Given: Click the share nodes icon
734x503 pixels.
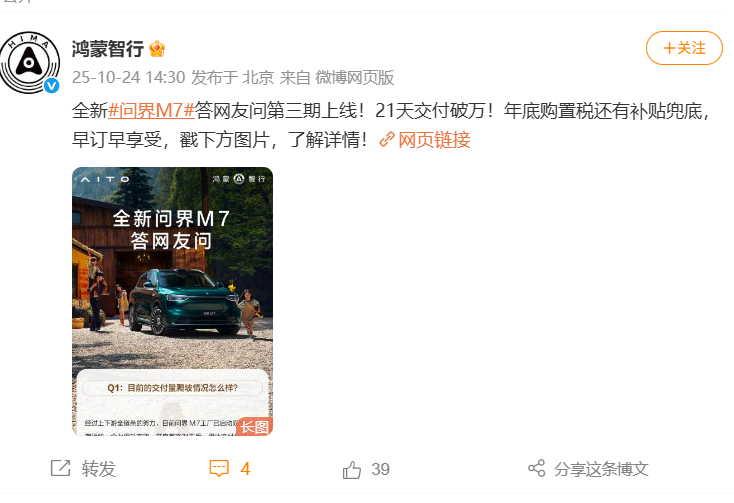Looking at the screenshot, I should click(x=536, y=468).
